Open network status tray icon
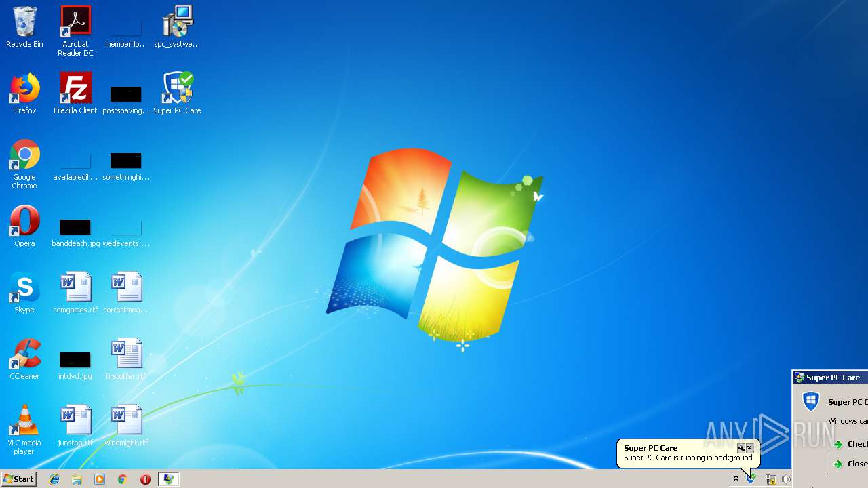Viewport: 868px width, 488px height. 770,479
